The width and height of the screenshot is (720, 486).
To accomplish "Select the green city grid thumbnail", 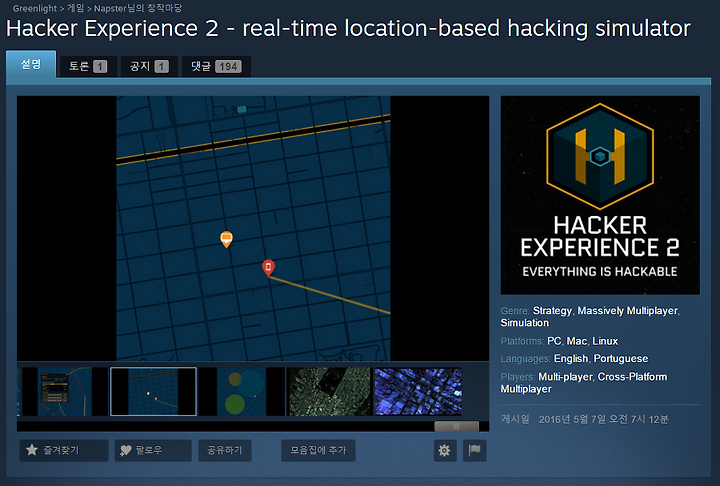I will [x=330, y=391].
